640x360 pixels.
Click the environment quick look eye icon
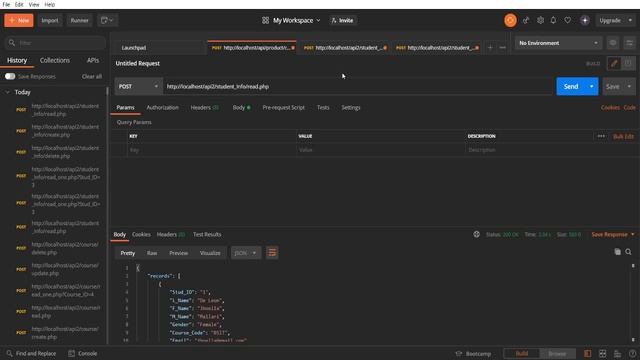click(613, 43)
